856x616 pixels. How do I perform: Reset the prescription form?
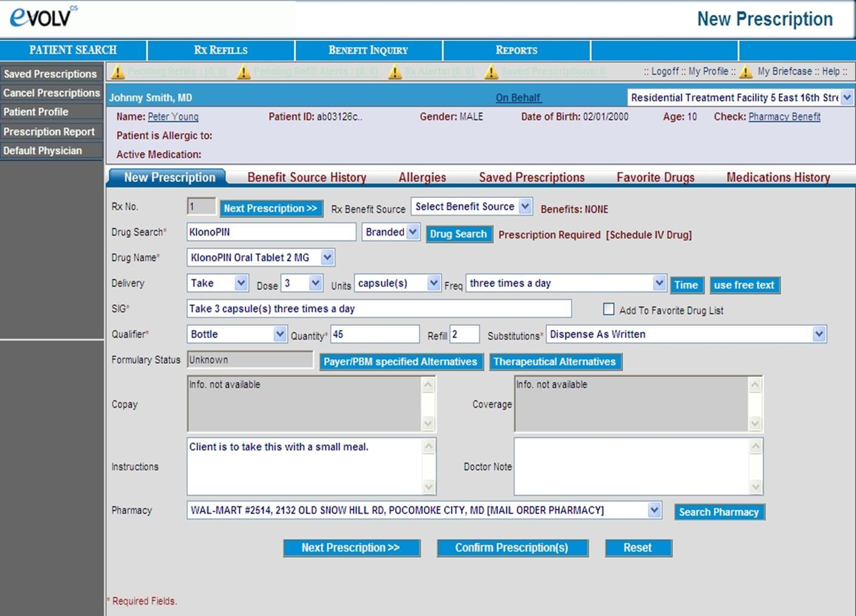pyautogui.click(x=638, y=548)
